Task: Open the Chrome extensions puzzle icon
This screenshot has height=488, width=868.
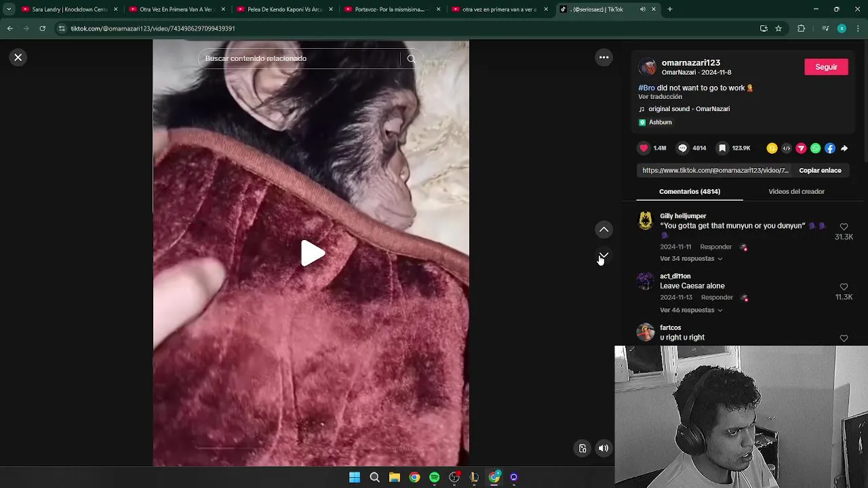Action: (x=801, y=28)
